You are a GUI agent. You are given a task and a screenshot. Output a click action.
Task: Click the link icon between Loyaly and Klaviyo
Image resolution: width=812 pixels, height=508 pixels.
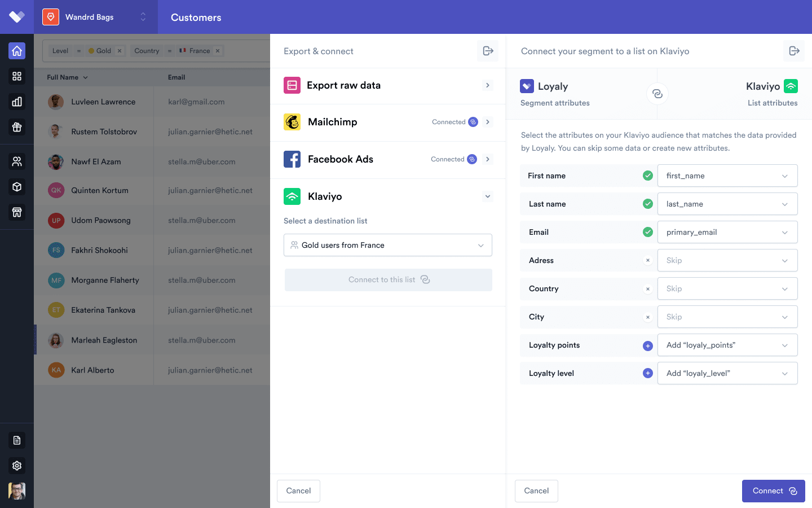click(x=657, y=94)
